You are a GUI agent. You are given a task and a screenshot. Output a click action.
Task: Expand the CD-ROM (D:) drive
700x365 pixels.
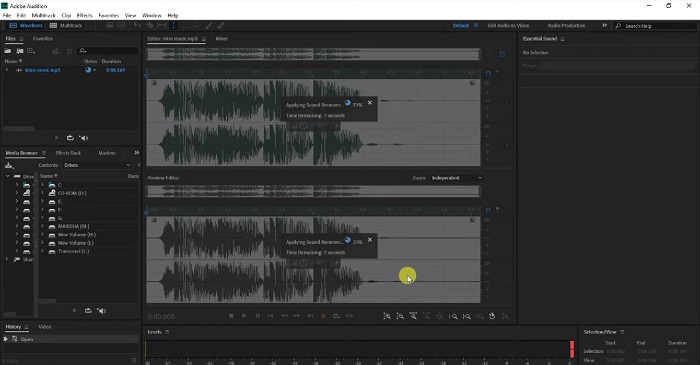tap(42, 193)
